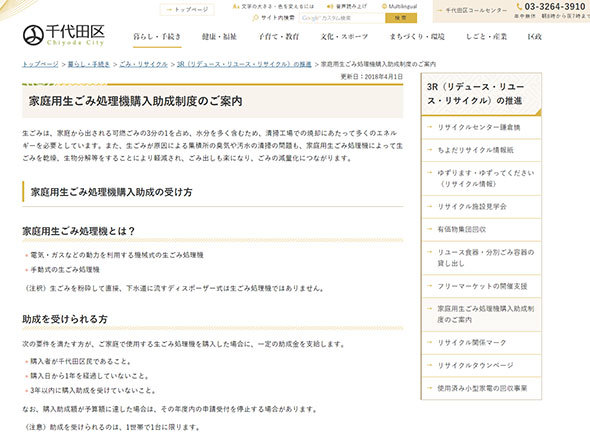Open フリーマーケットの開催支援 sidebar link
The width and height of the screenshot is (590, 438).
(x=481, y=286)
